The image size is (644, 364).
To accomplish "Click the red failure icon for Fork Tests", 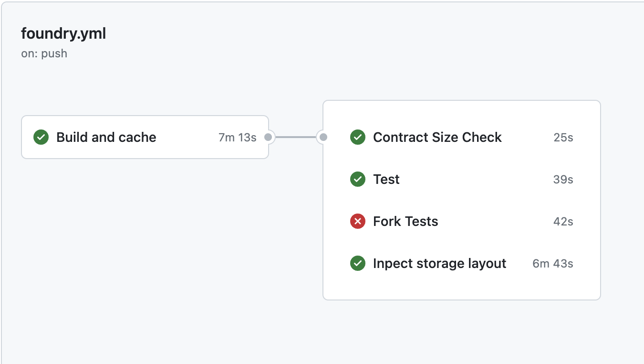I will [358, 221].
